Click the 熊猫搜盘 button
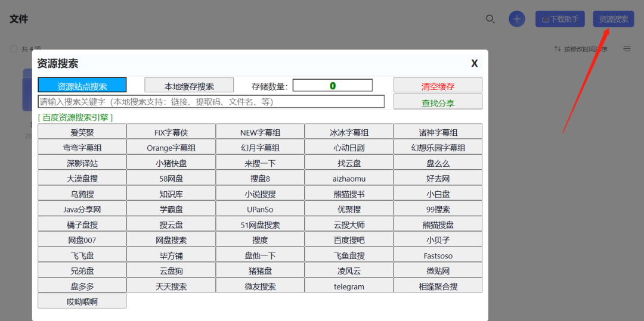Image resolution: width=644 pixels, height=321 pixels. coord(438,224)
